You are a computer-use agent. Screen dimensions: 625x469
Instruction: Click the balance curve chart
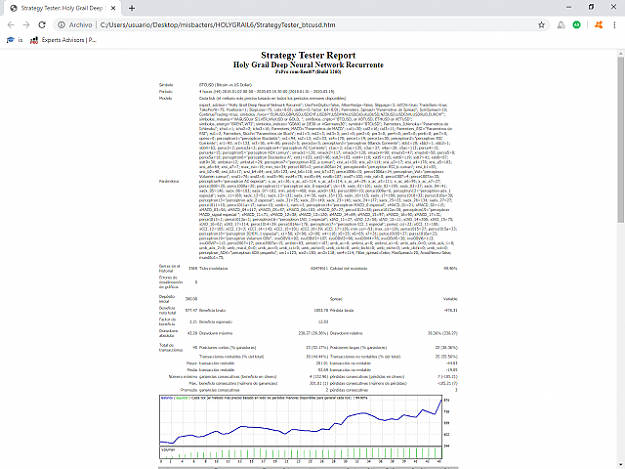[x=301, y=420]
